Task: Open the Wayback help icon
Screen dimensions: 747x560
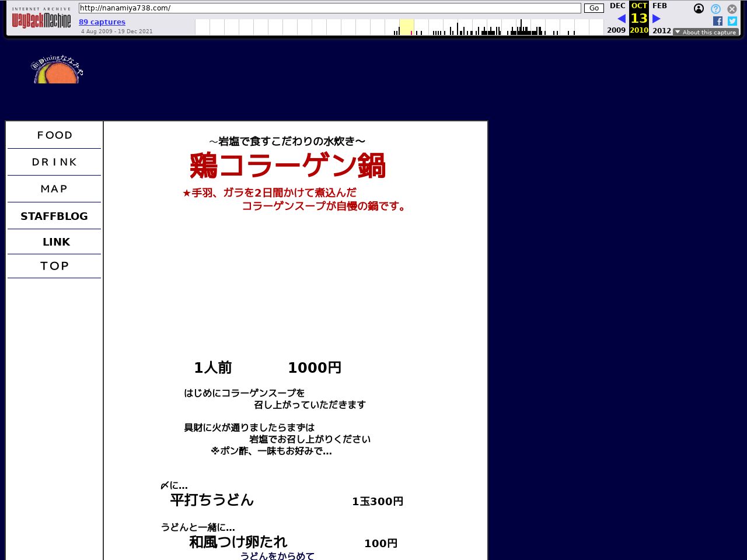Action: point(715,9)
